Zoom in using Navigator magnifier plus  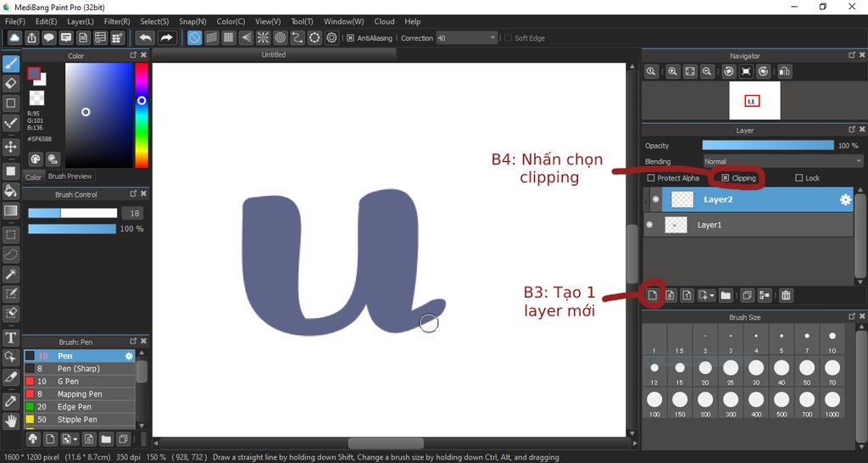[x=672, y=71]
